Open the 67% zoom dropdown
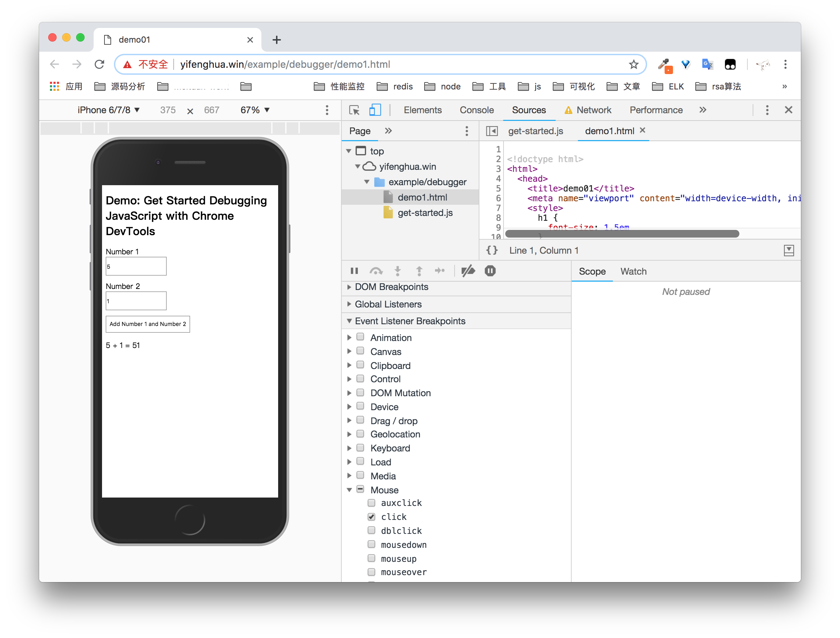Viewport: 840px width, 638px height. (255, 110)
